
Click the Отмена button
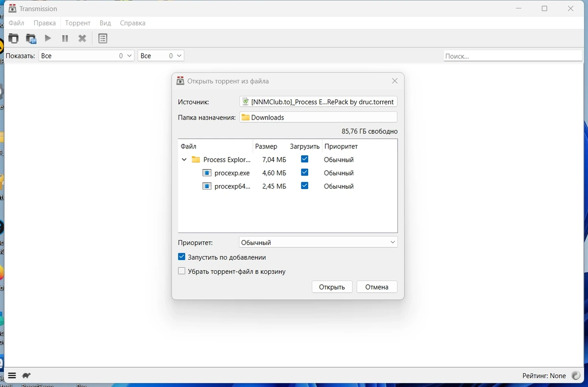(377, 287)
